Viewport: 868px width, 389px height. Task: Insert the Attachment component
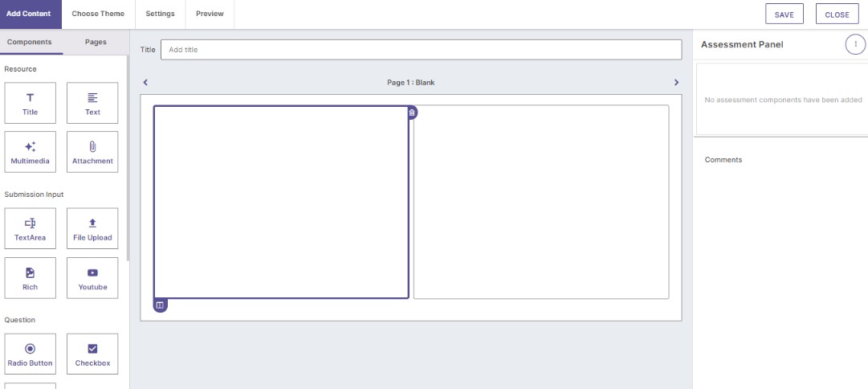click(x=92, y=152)
